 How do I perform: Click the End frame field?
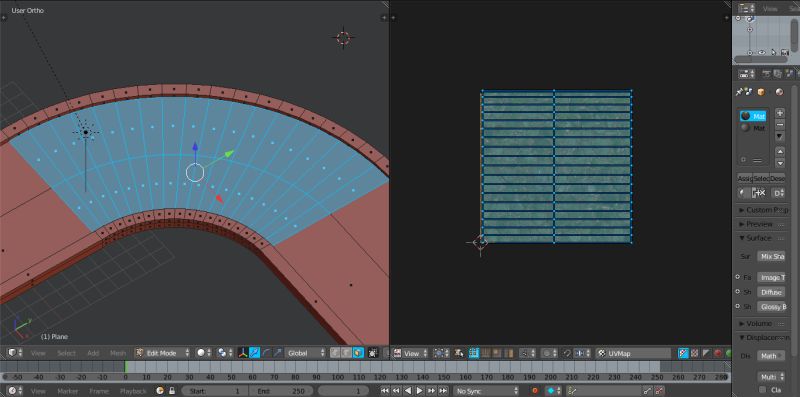pos(281,391)
